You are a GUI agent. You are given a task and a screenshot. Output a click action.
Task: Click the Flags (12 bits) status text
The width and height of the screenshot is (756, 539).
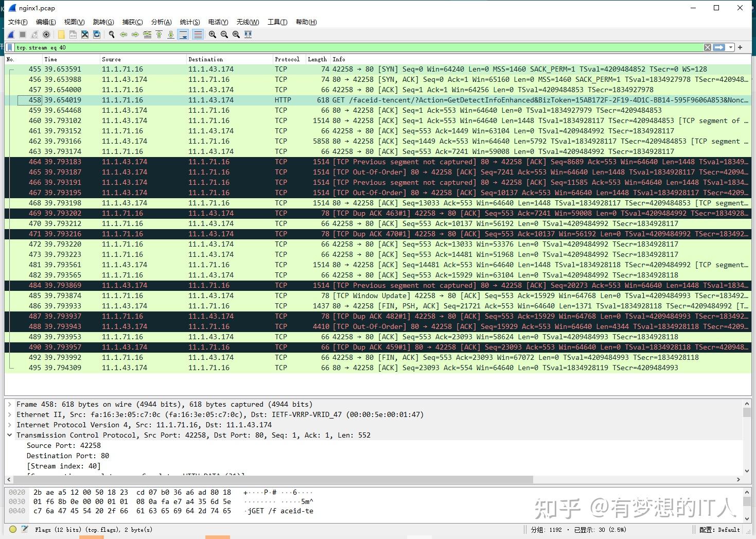(x=94, y=529)
